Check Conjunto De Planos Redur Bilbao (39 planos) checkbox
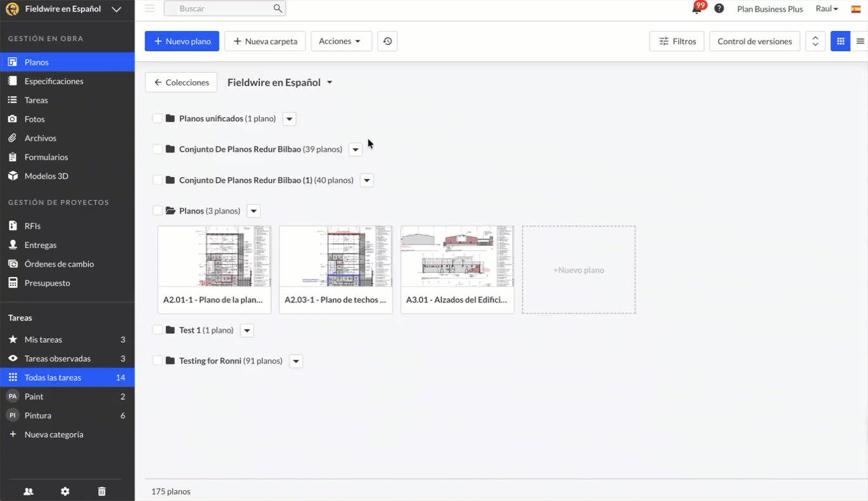Image resolution: width=868 pixels, height=501 pixels. click(158, 149)
